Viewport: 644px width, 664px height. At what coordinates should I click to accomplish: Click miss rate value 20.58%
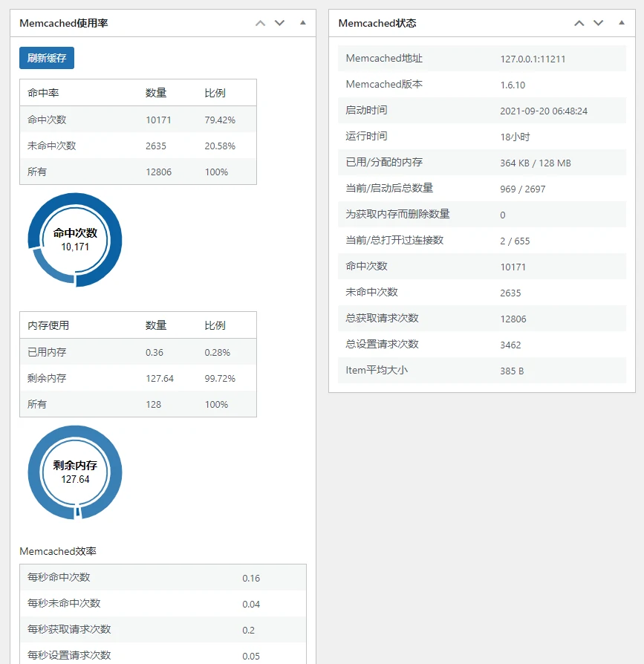coord(220,146)
